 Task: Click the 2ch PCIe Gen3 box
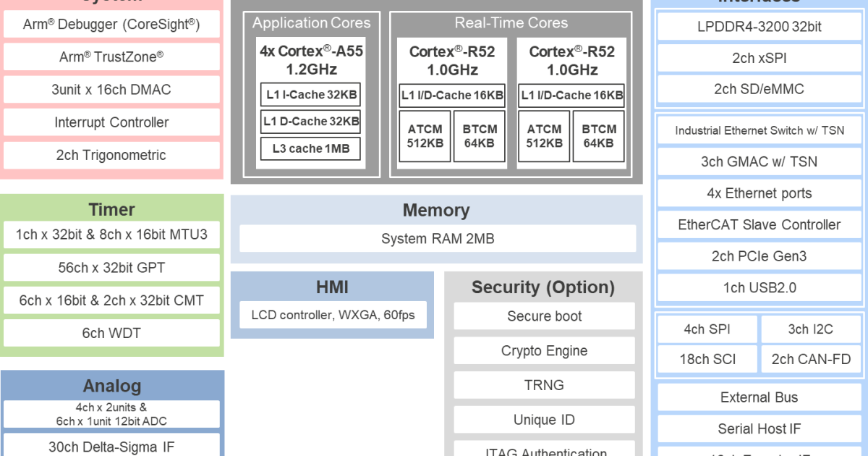pos(759,256)
